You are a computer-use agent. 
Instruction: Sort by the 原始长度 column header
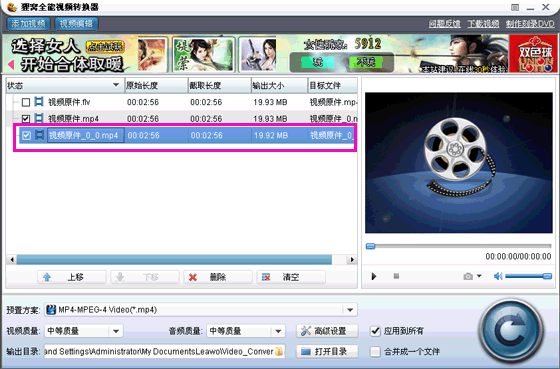click(156, 85)
